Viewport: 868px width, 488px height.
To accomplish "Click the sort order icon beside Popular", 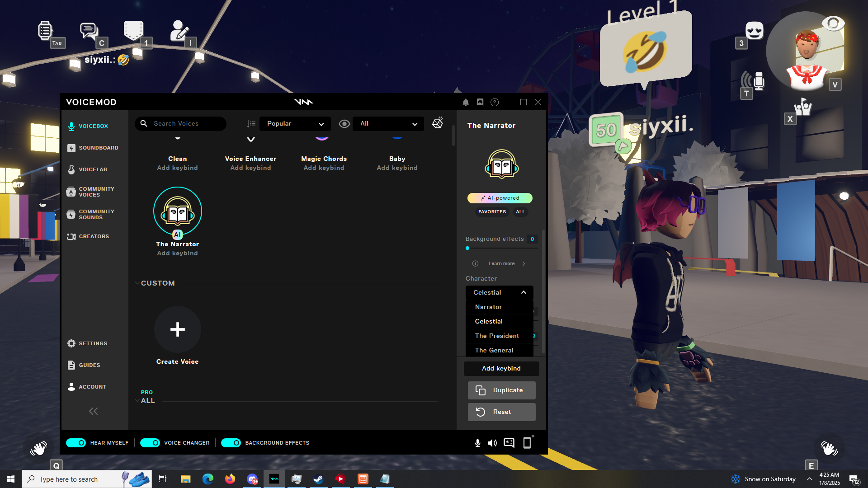I will pos(251,124).
